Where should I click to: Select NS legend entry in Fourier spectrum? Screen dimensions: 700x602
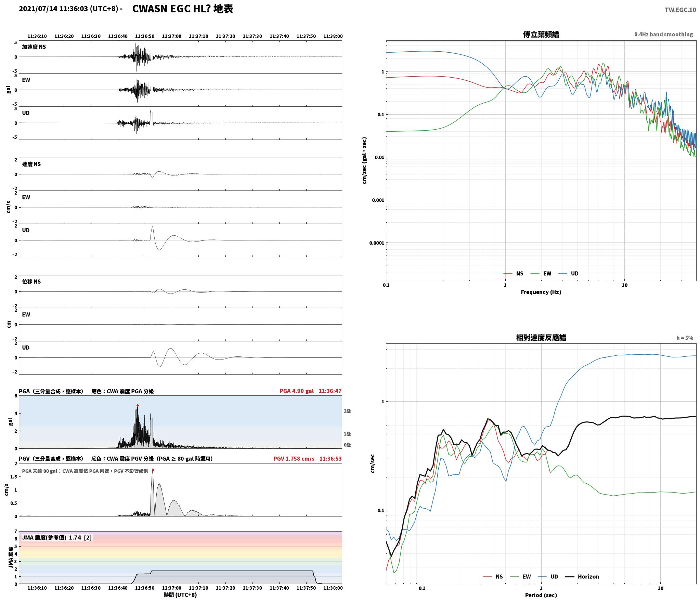(x=513, y=274)
